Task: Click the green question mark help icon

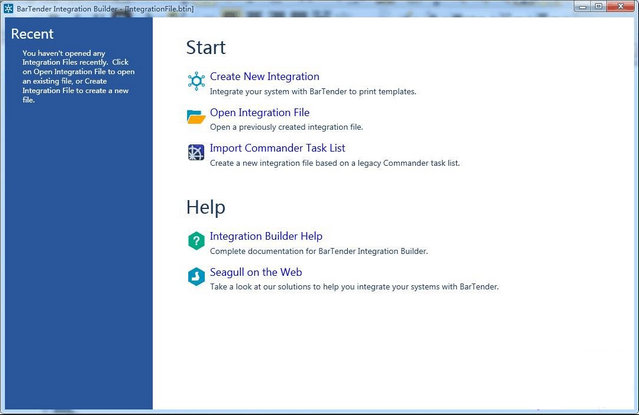Action: click(196, 241)
